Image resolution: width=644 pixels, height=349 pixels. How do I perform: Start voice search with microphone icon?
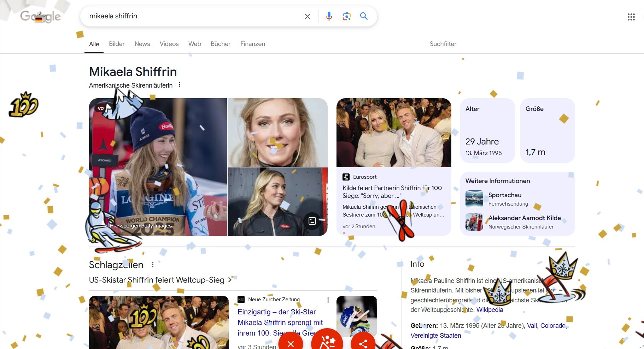pos(329,16)
